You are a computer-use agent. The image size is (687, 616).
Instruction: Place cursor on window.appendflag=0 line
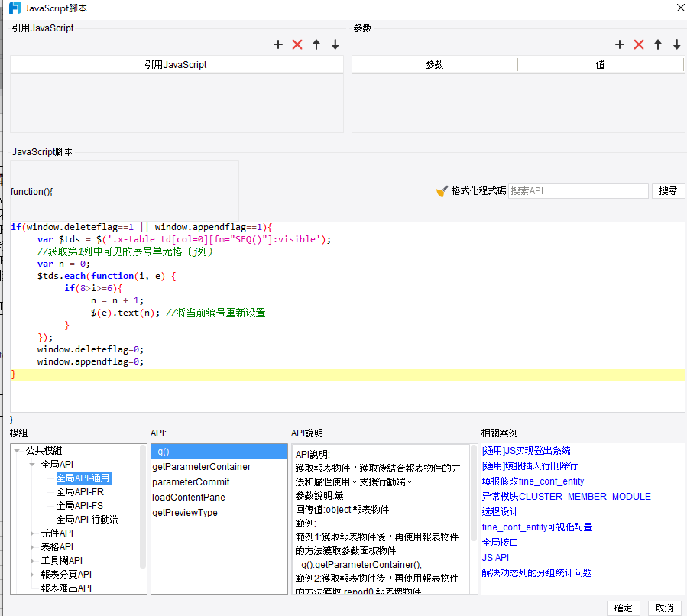point(90,362)
